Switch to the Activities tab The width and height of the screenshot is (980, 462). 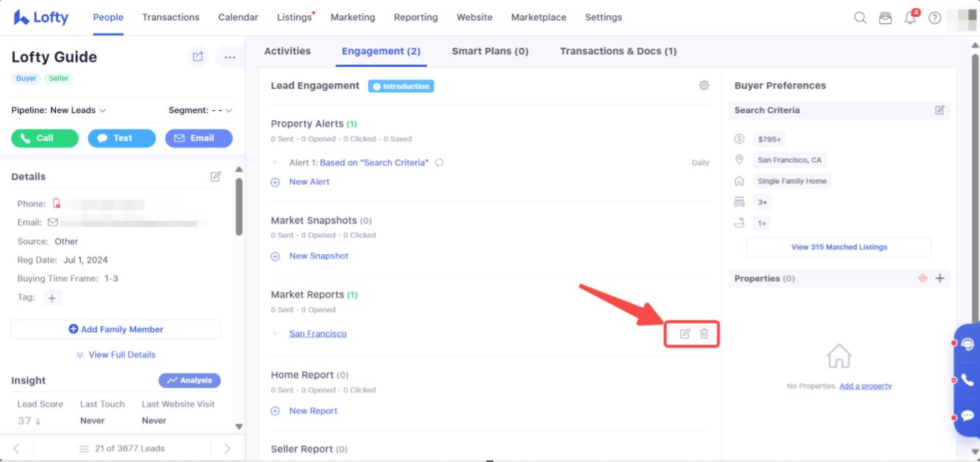(x=287, y=51)
